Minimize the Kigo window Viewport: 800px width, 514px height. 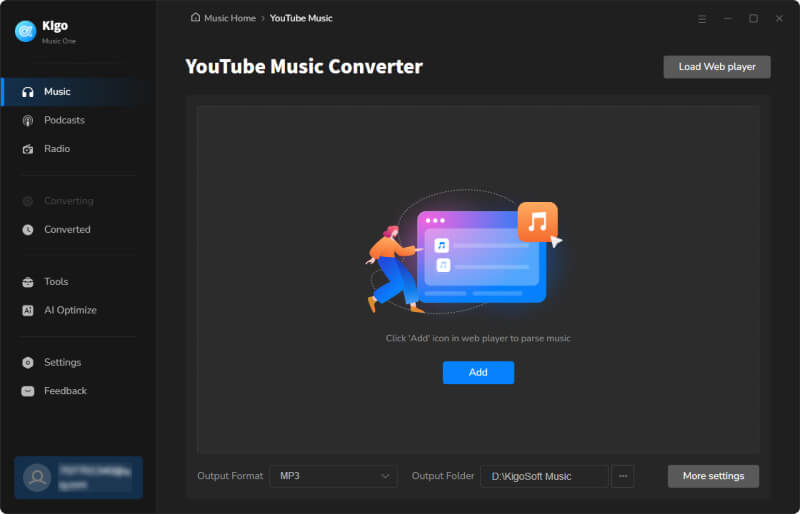(x=728, y=19)
